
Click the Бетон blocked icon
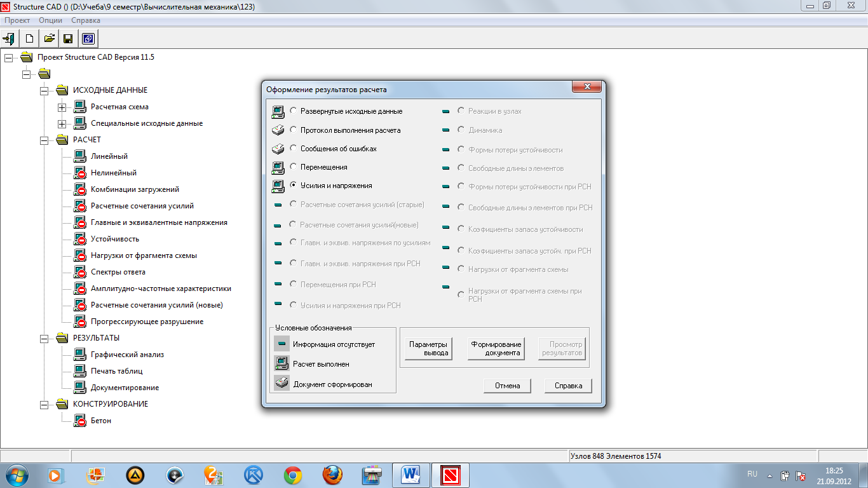[x=79, y=421]
